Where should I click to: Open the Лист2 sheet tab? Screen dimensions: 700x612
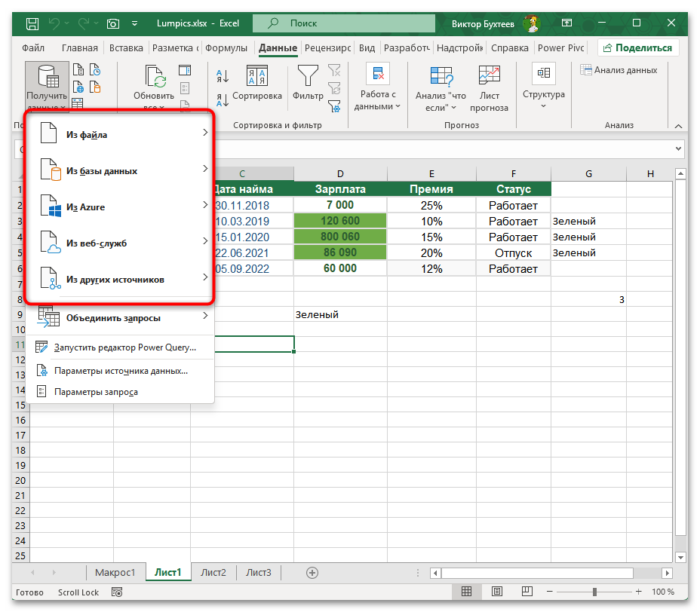[213, 572]
